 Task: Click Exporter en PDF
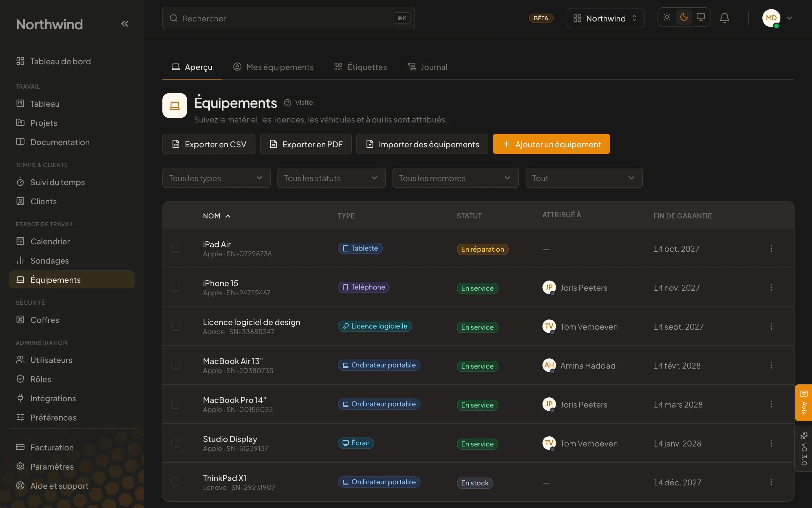(x=306, y=144)
